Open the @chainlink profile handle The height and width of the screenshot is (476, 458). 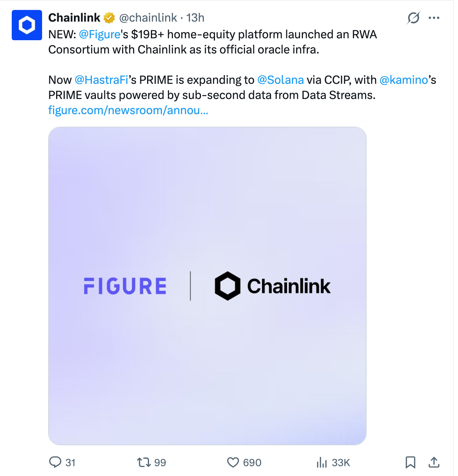pyautogui.click(x=147, y=17)
